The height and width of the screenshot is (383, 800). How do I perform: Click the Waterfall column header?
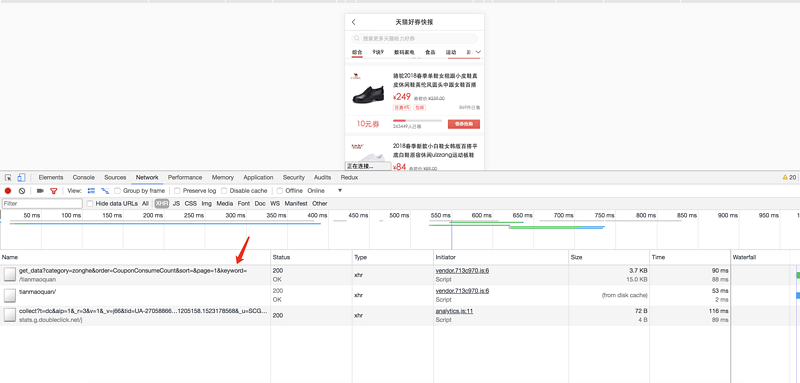click(x=765, y=258)
